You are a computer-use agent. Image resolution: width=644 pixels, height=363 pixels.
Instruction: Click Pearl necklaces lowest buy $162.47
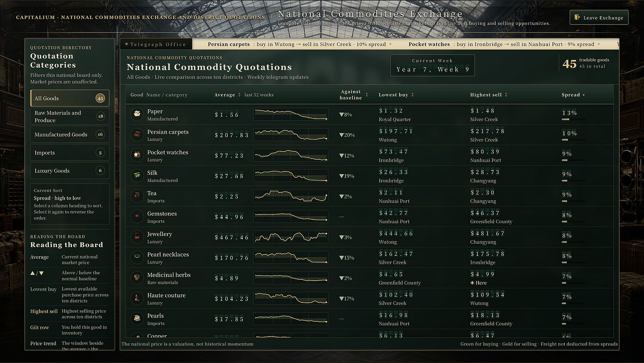tap(396, 254)
